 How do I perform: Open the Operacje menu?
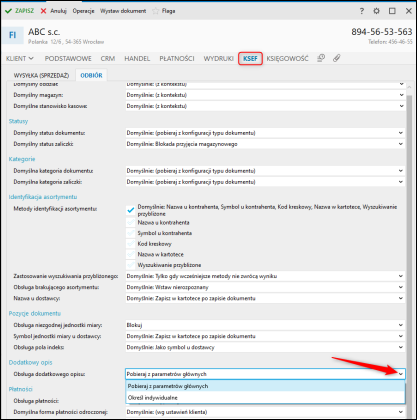83,11
